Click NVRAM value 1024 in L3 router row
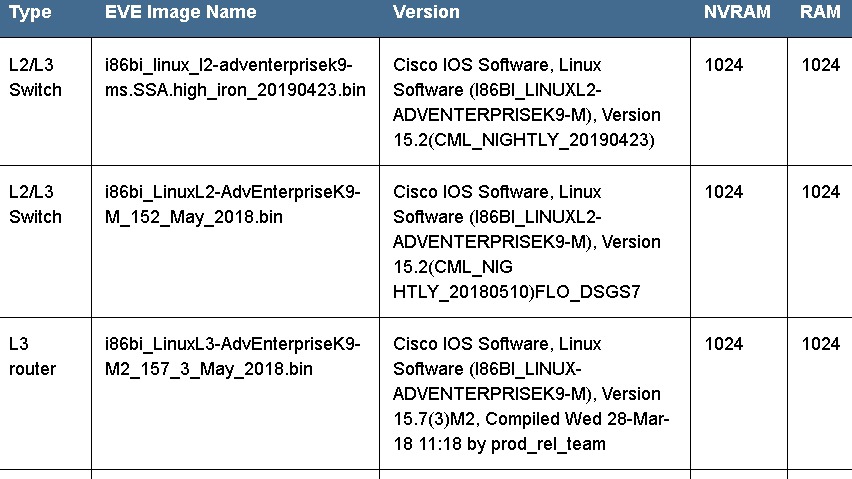 [x=724, y=344]
